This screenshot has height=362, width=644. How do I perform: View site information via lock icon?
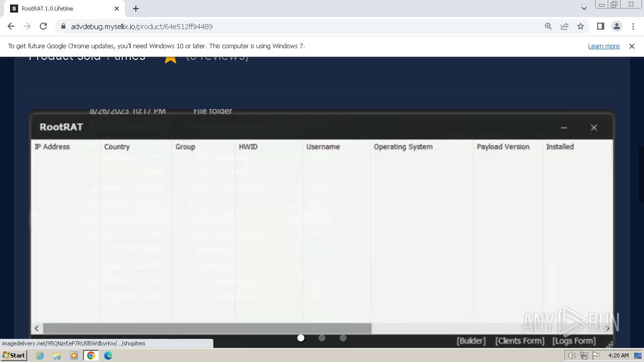tap(63, 26)
